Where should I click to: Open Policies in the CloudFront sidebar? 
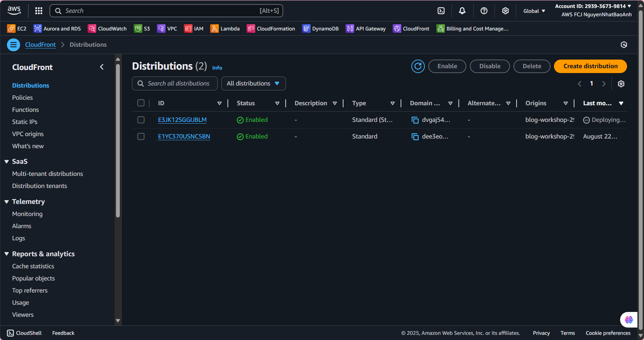(23, 98)
